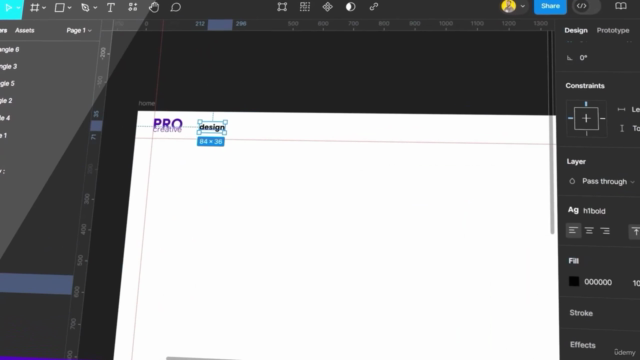Open the Pass through blend mode dropdown

608,181
